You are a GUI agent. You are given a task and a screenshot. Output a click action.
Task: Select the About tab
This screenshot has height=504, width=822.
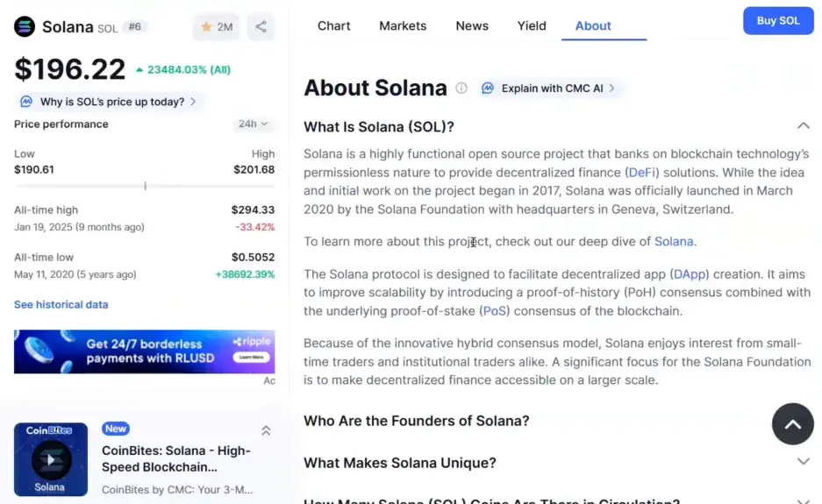593,25
